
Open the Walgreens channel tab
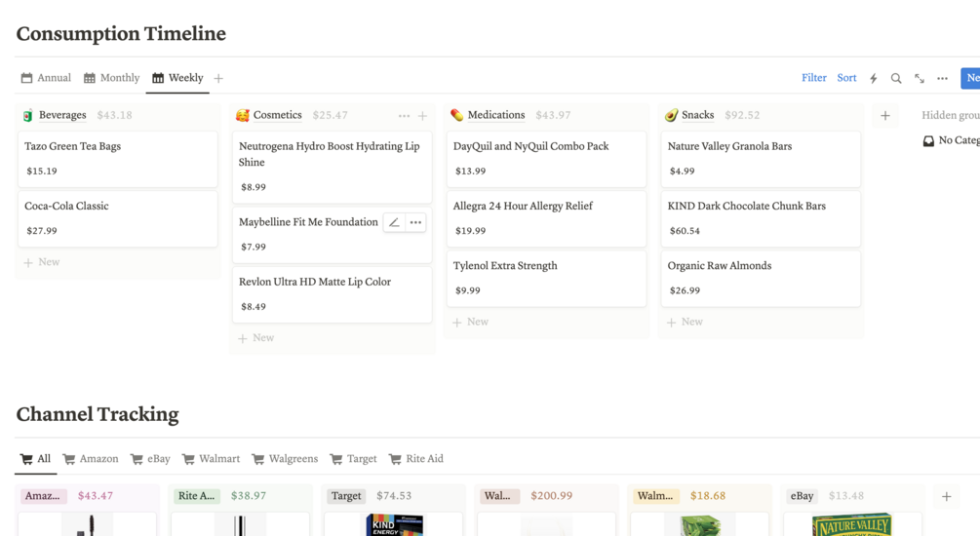[x=285, y=459]
